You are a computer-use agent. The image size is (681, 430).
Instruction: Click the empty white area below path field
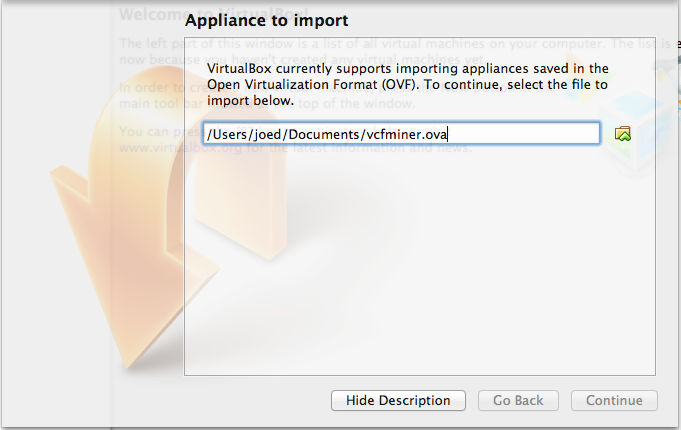[x=420, y=260]
